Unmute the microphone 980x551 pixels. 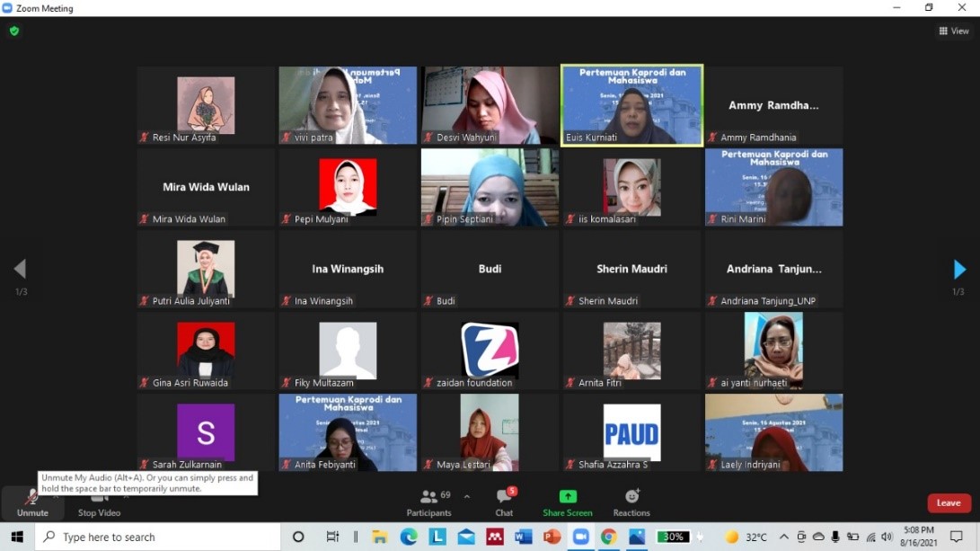click(x=32, y=504)
